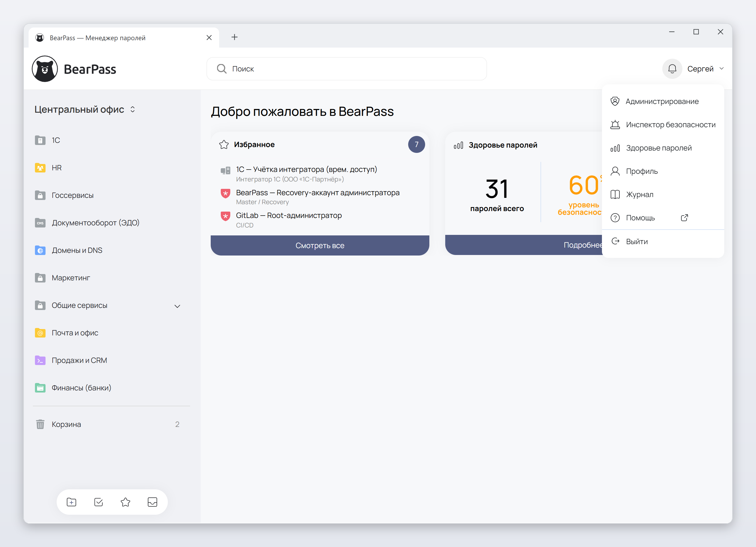Click the Подробнее button
Viewport: 756px width, 547px height.
pyautogui.click(x=524, y=245)
